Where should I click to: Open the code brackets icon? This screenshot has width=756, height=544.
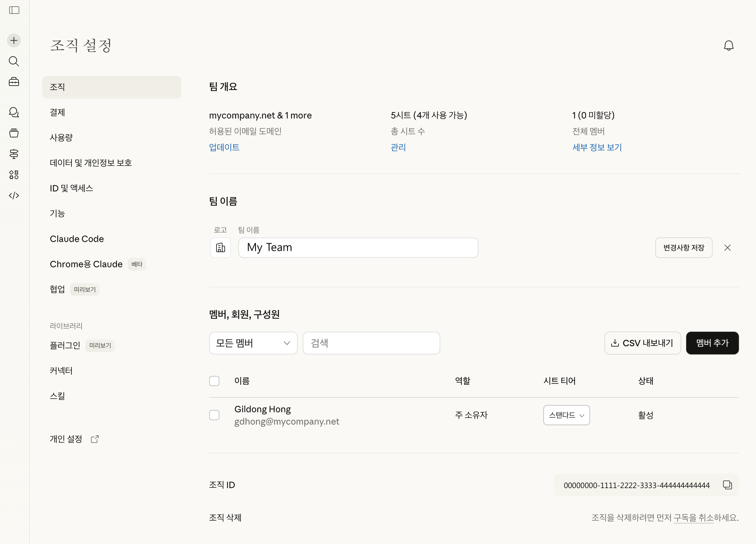click(14, 196)
